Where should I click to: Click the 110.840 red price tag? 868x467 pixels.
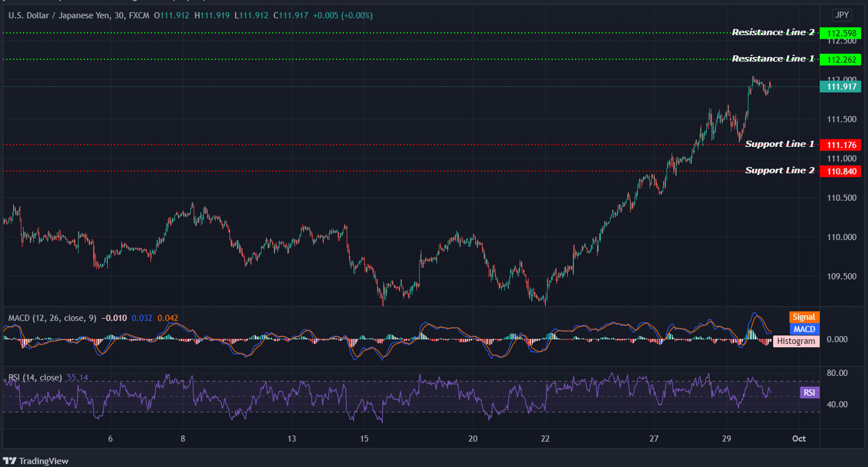[x=841, y=171]
